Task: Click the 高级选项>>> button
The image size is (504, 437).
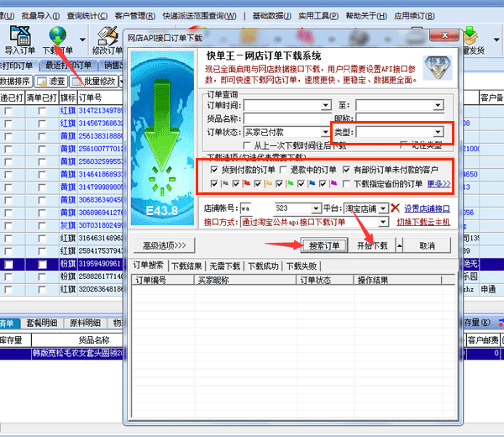Action: tap(165, 245)
